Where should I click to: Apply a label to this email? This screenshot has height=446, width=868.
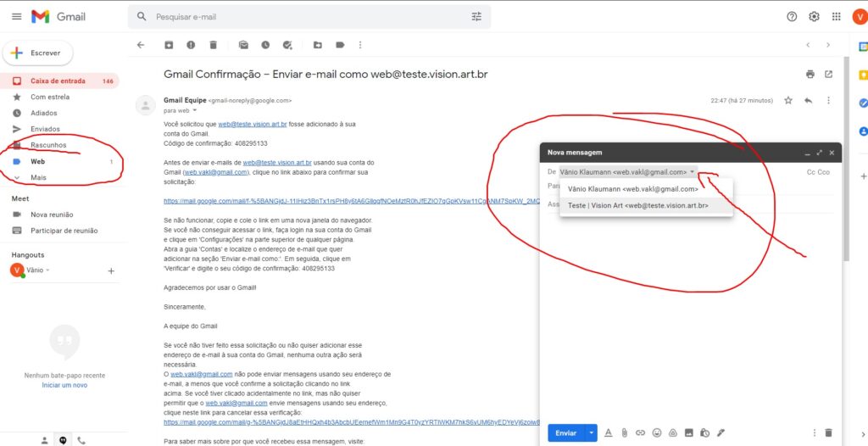340,46
